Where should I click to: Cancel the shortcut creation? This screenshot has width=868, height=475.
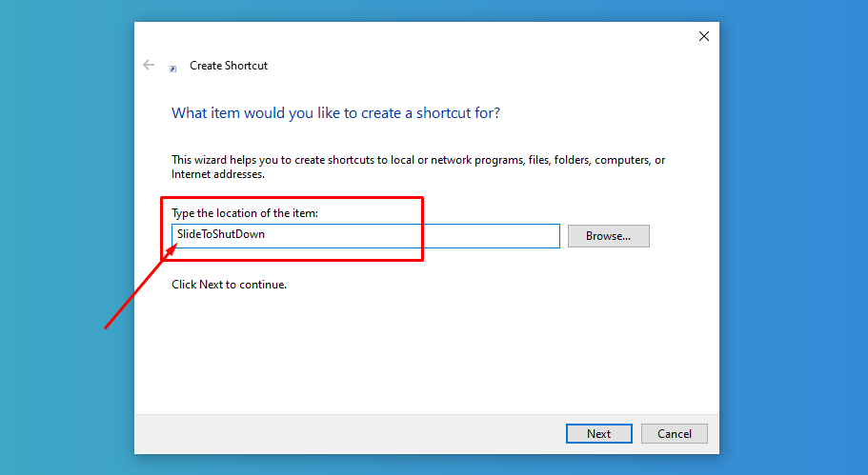[675, 433]
